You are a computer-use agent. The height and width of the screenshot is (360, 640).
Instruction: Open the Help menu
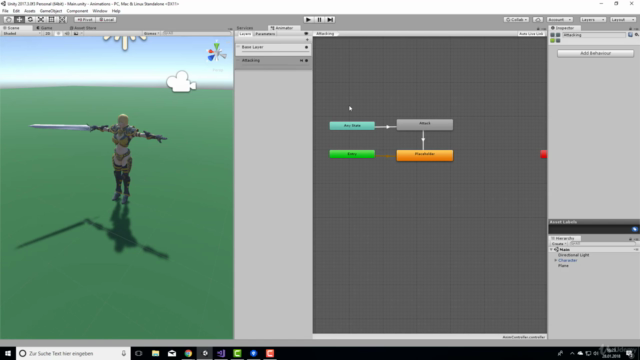(116, 11)
